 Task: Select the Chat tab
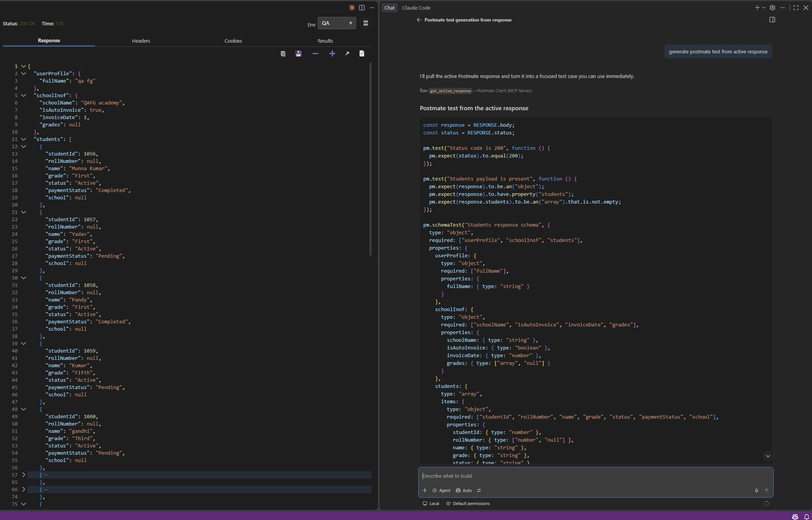click(x=389, y=8)
